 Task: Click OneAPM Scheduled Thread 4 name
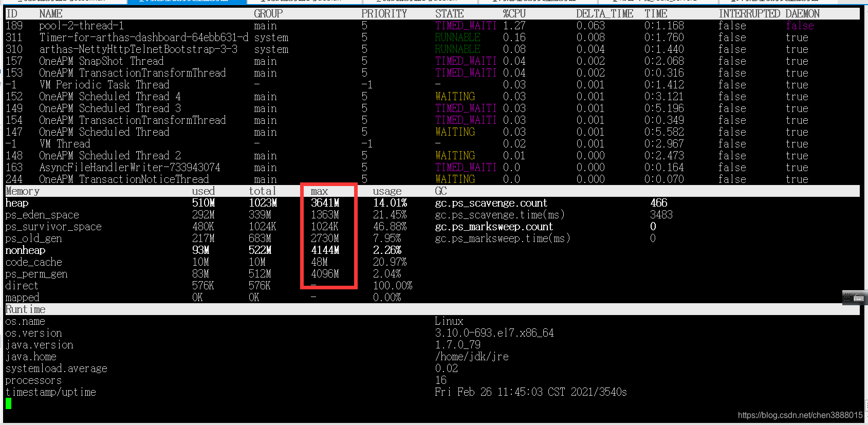click(x=110, y=97)
